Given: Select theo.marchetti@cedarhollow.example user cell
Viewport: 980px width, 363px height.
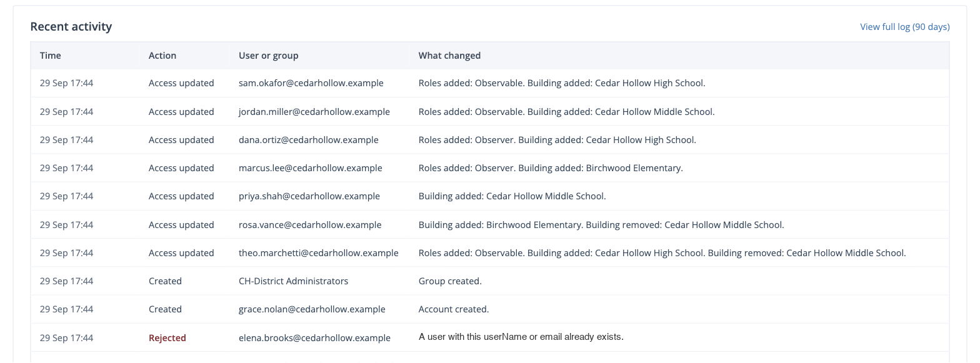Looking at the screenshot, I should tap(319, 253).
